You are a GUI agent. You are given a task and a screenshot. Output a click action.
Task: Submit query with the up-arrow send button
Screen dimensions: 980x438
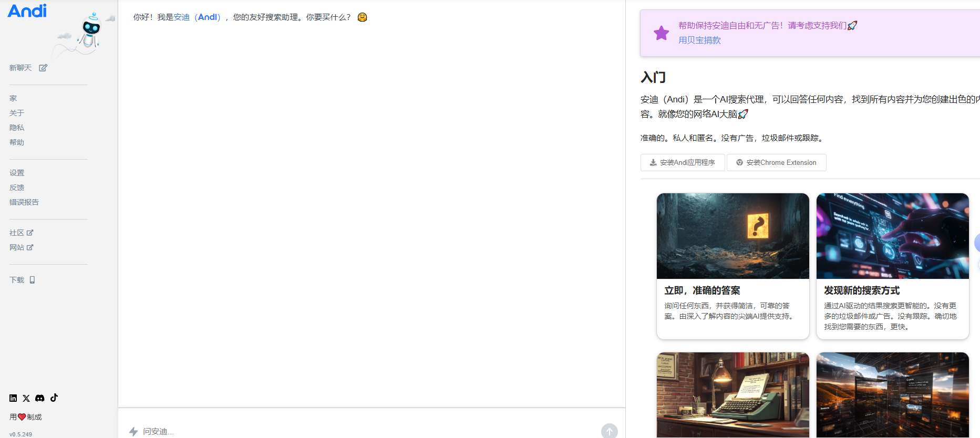tap(610, 431)
